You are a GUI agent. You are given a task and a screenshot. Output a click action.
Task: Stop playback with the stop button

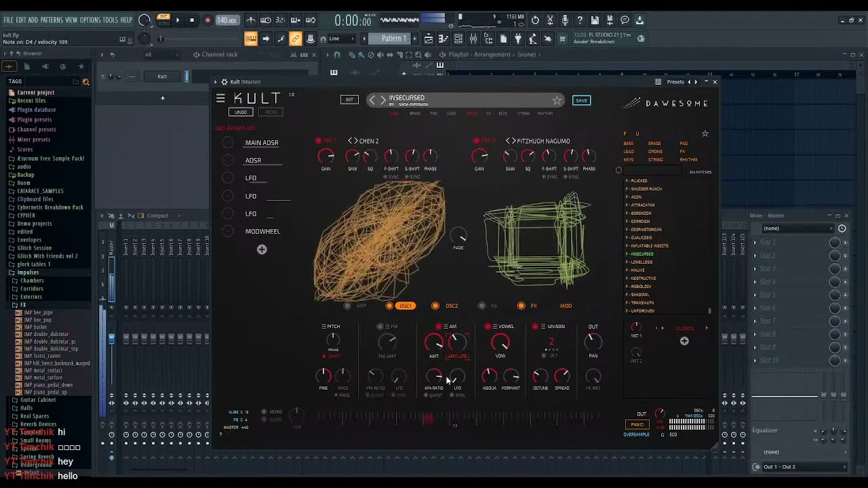click(x=192, y=20)
